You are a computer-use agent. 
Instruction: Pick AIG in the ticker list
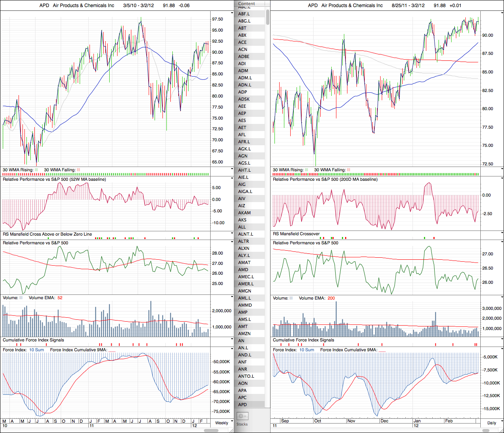click(242, 184)
